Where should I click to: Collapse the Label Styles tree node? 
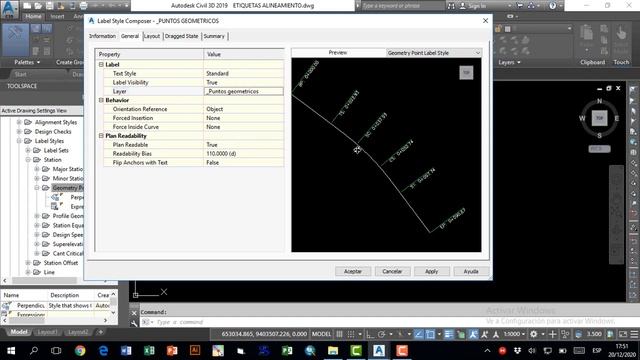click(x=19, y=141)
